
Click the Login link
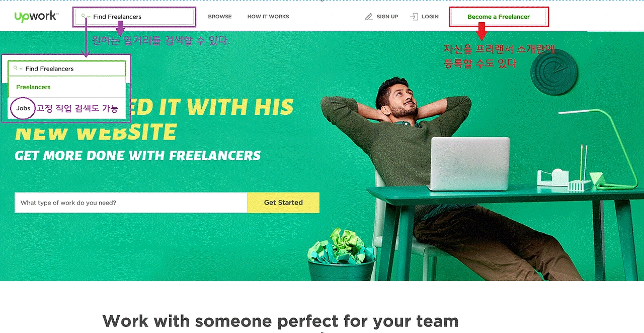point(430,17)
